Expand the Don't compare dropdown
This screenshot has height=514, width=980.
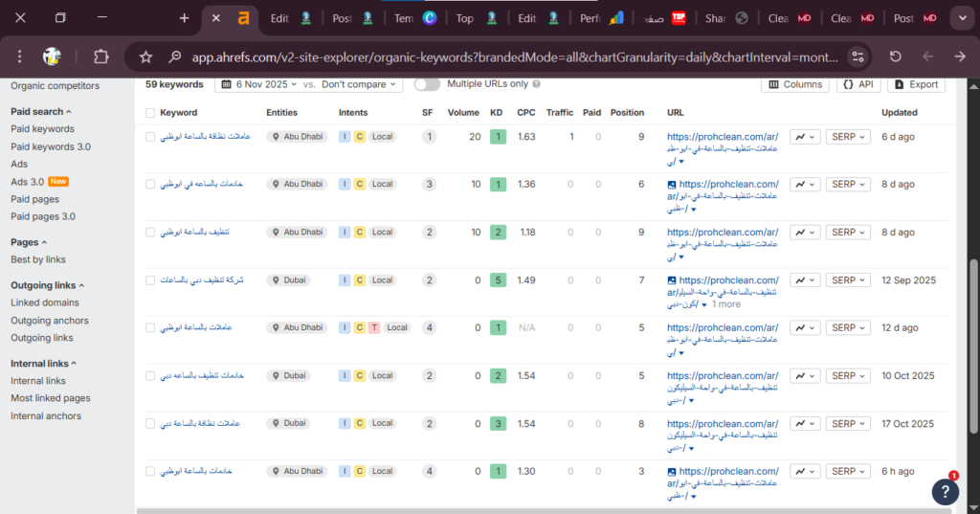pyautogui.click(x=360, y=84)
